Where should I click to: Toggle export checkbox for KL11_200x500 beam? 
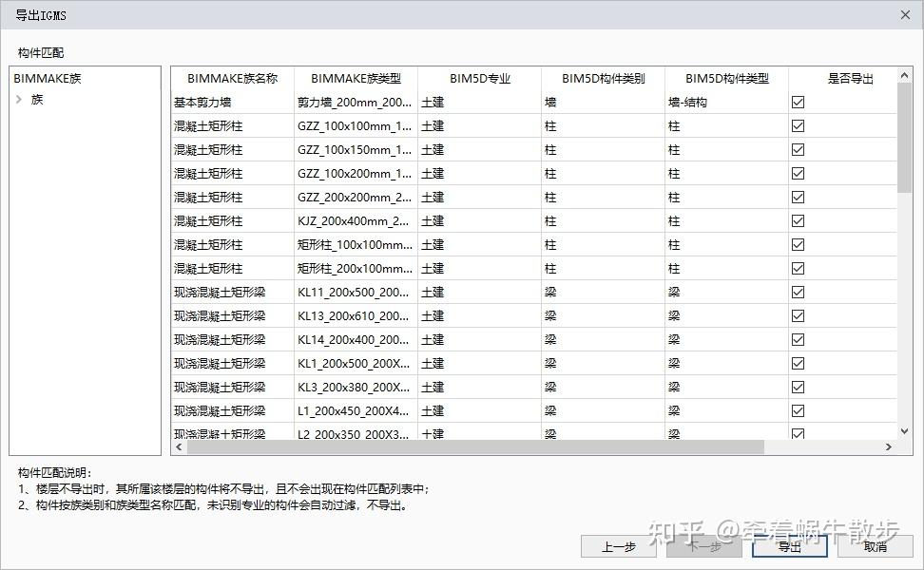pyautogui.click(x=799, y=292)
